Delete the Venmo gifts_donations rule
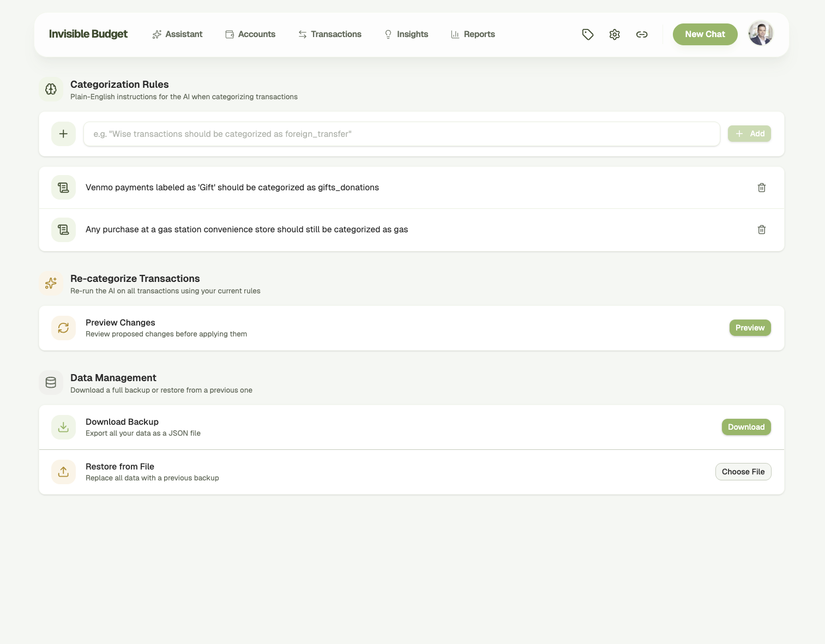 (x=762, y=187)
